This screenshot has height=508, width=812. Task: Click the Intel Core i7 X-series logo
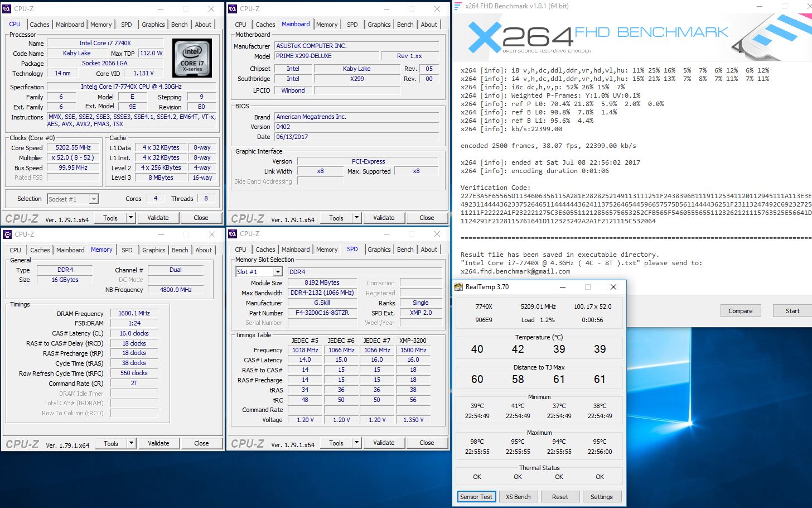point(192,57)
